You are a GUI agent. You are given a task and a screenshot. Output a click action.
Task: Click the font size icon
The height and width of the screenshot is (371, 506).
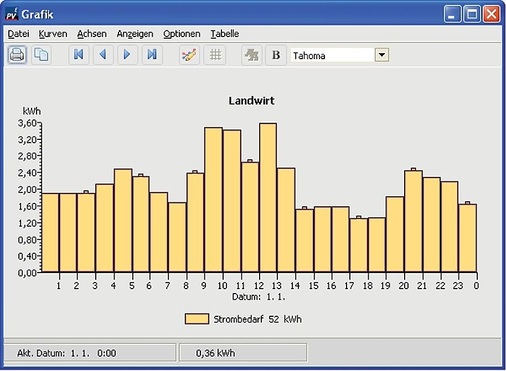click(252, 55)
